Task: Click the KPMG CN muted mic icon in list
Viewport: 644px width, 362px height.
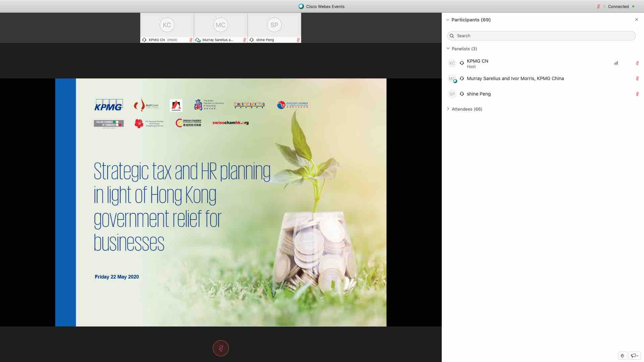Action: [637, 63]
